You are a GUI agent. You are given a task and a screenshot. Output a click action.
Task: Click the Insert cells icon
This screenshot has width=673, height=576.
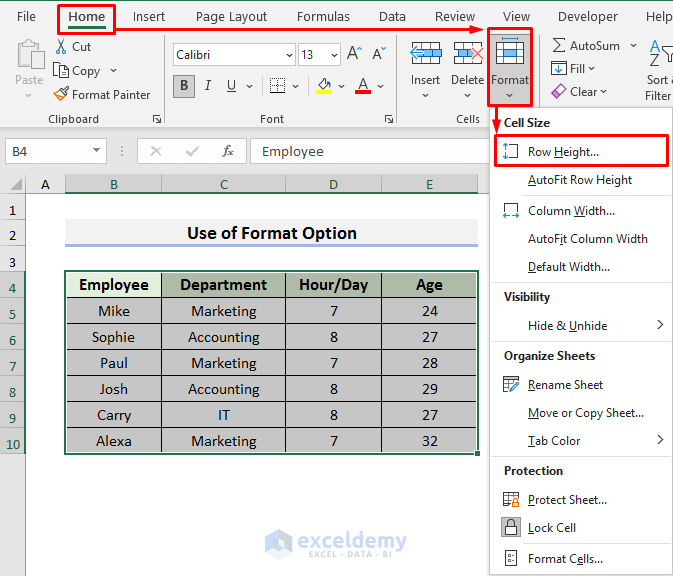[x=425, y=53]
